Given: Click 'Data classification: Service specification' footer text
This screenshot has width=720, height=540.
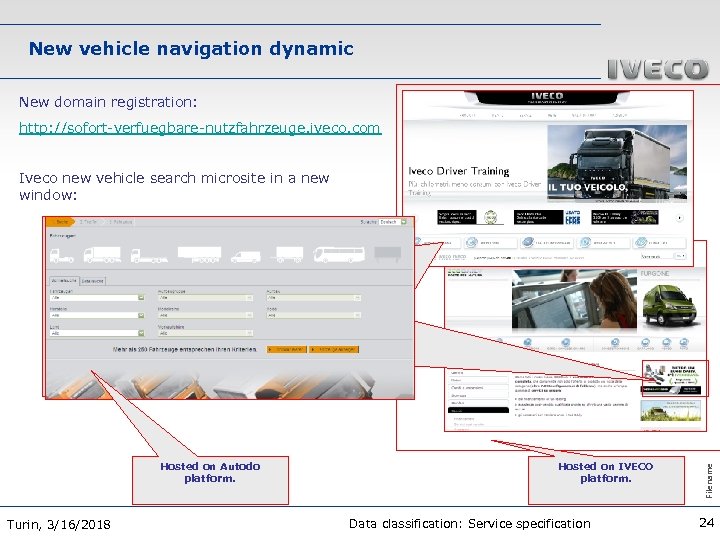Looking at the screenshot, I should (x=470, y=524).
